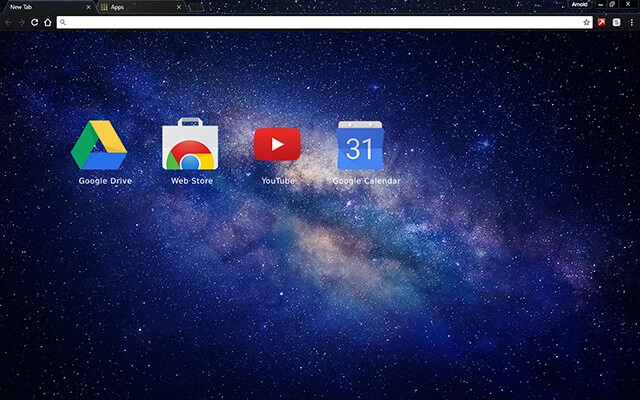Viewport: 640px width, 400px height.
Task: Open the YouTube app icon
Action: pos(277,144)
